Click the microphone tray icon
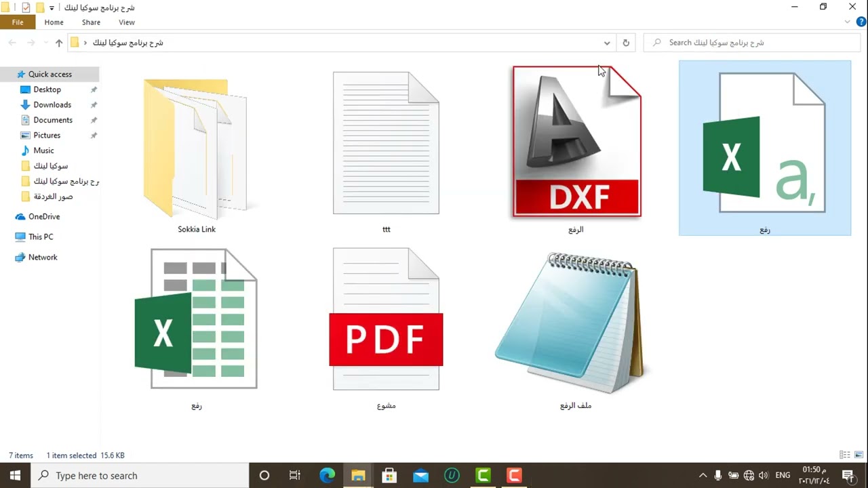This screenshot has height=488, width=868. click(x=718, y=476)
